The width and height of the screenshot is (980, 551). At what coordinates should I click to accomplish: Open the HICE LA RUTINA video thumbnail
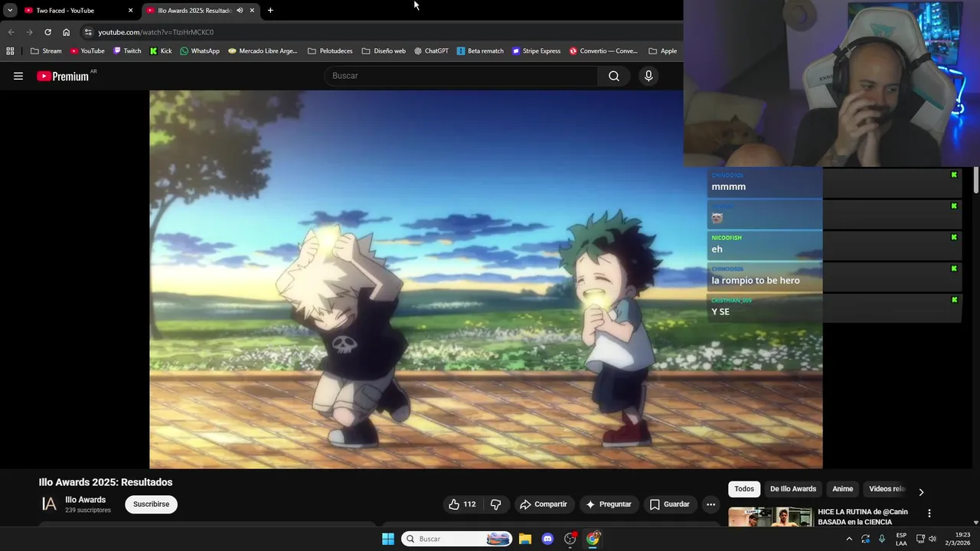coord(770,517)
